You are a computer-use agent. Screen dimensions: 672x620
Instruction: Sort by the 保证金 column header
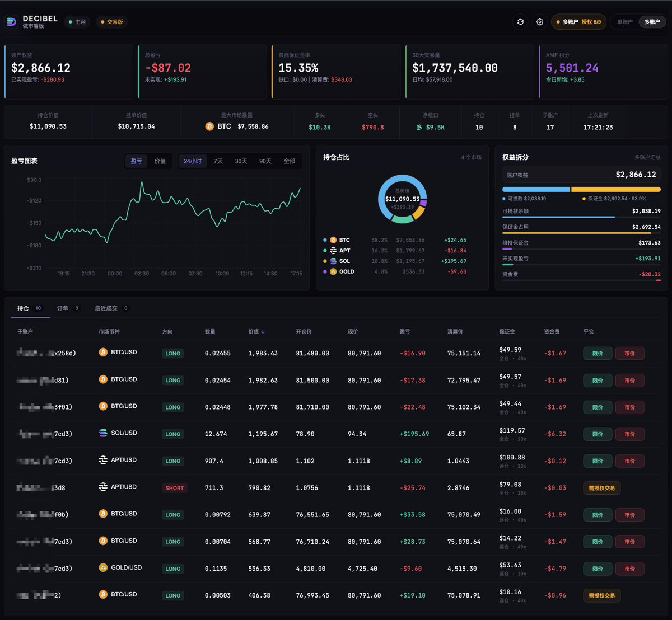[x=507, y=332]
